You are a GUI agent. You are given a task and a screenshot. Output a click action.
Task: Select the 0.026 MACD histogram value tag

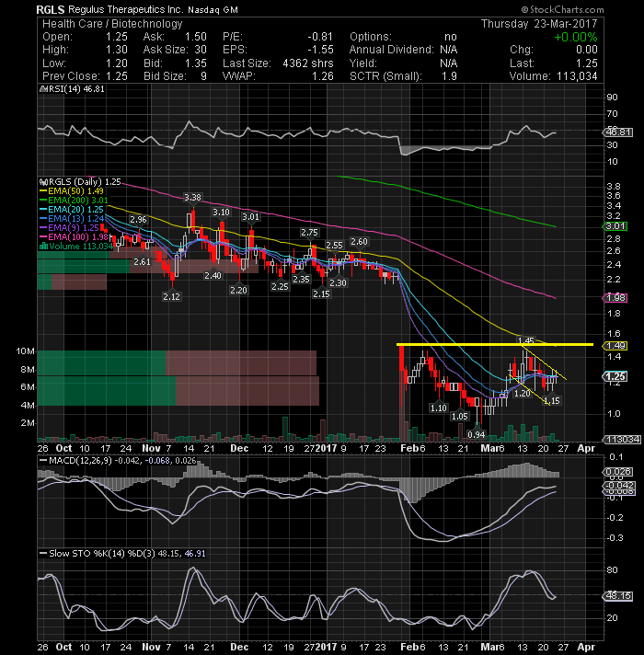(617, 472)
